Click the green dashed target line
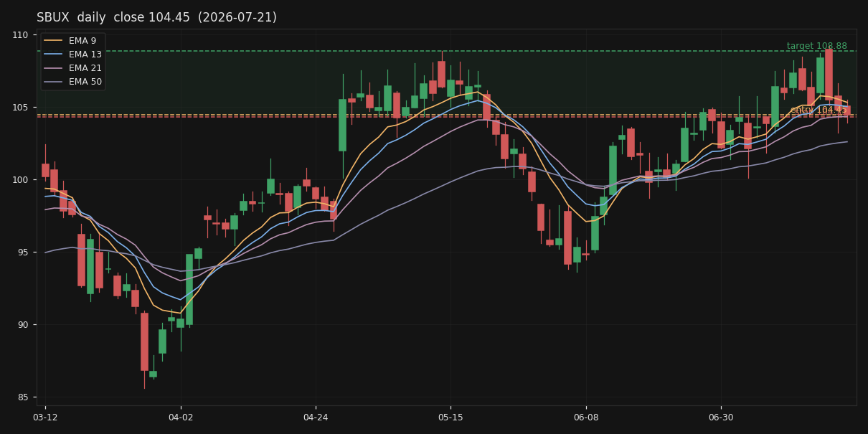The width and height of the screenshot is (868, 434). click(446, 51)
